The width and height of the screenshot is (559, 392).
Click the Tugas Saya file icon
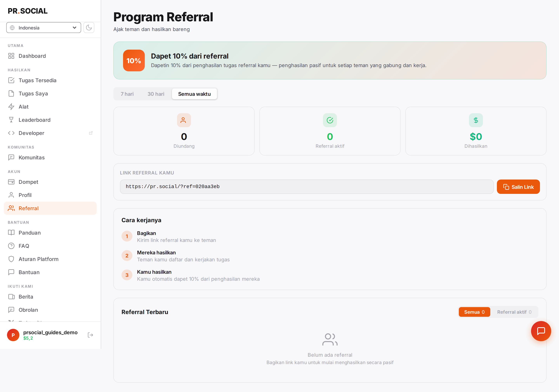pyautogui.click(x=11, y=93)
